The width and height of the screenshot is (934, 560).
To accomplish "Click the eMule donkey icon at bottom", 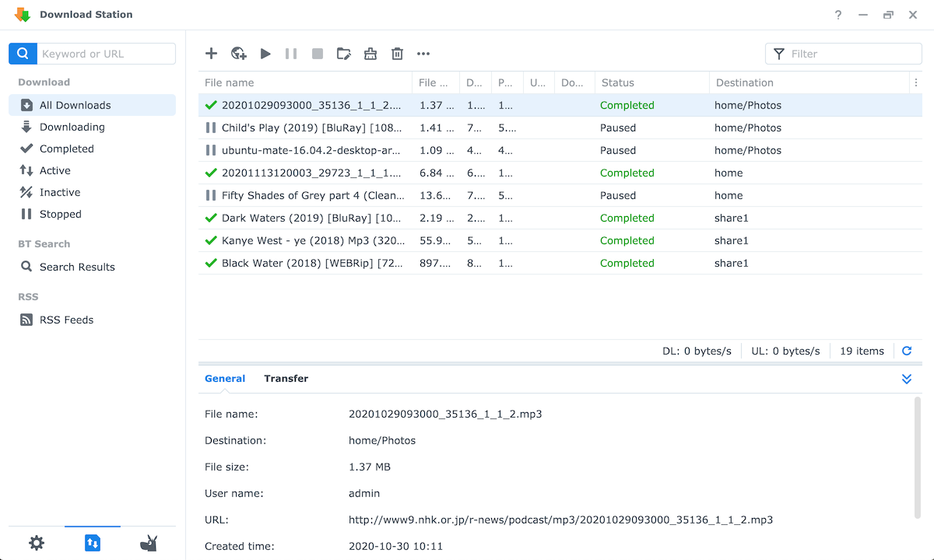I will point(148,543).
